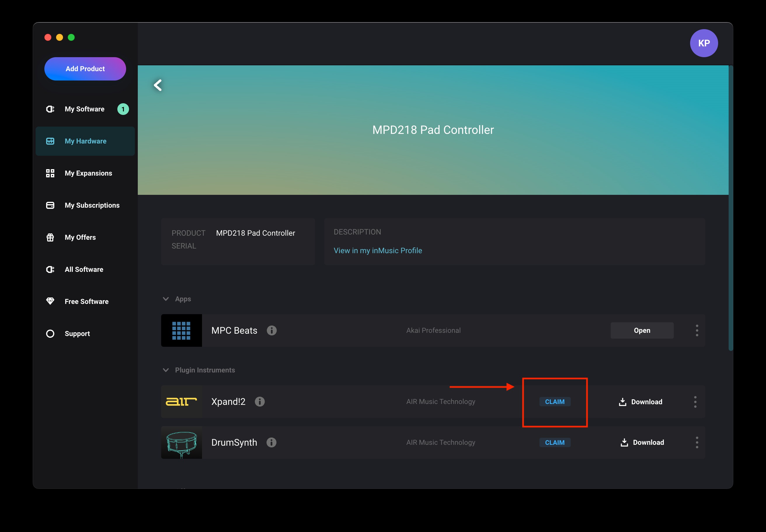Download the DrumSynth plugin
766x532 pixels.
point(642,442)
